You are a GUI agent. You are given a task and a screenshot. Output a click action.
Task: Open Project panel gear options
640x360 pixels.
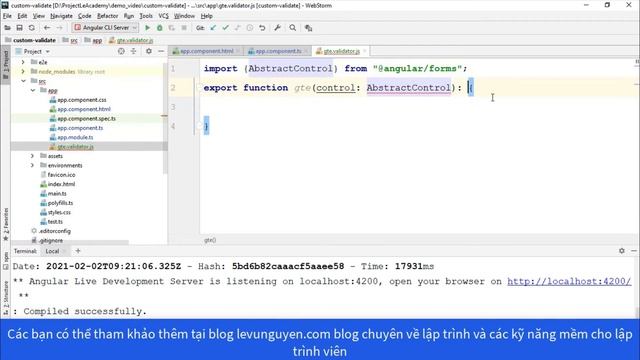click(x=149, y=51)
